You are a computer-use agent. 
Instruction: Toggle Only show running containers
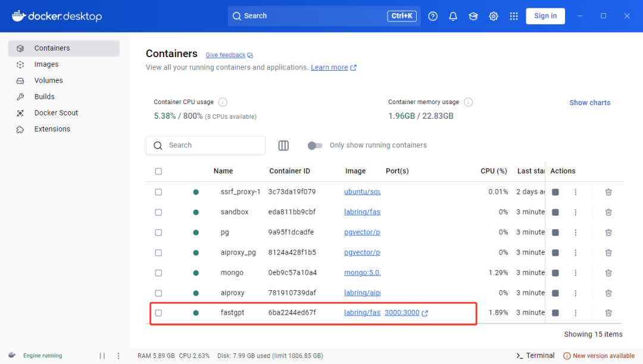click(315, 145)
